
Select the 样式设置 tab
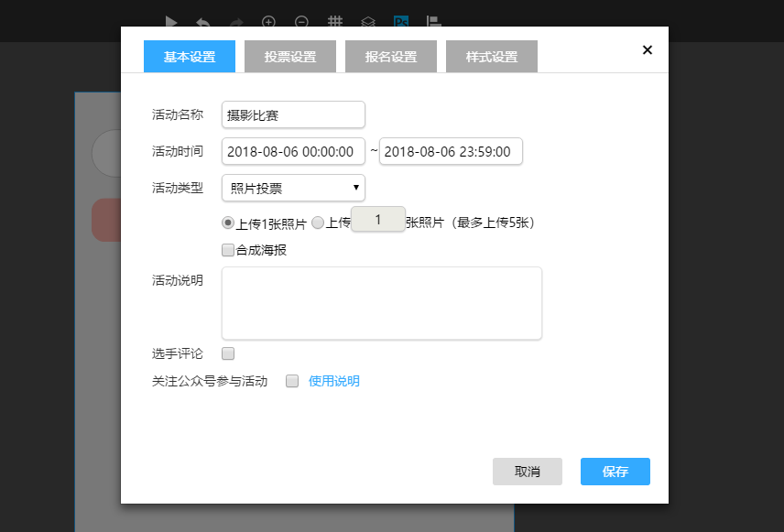[492, 57]
